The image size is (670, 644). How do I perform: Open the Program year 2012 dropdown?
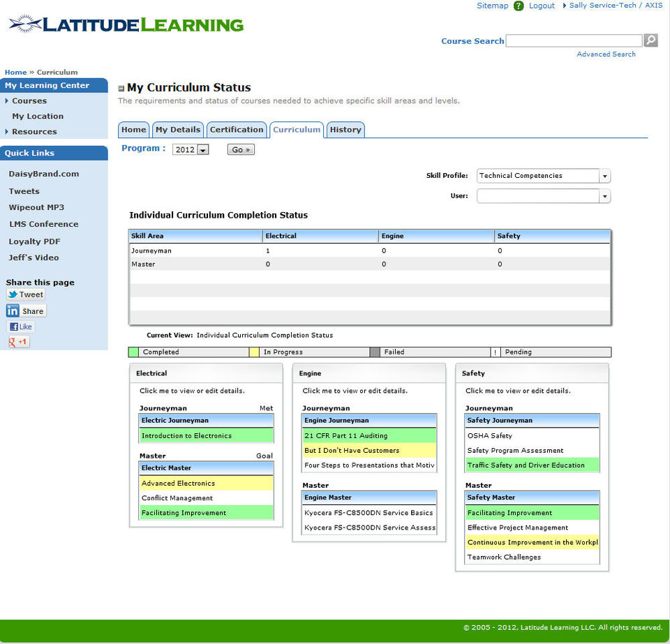191,149
